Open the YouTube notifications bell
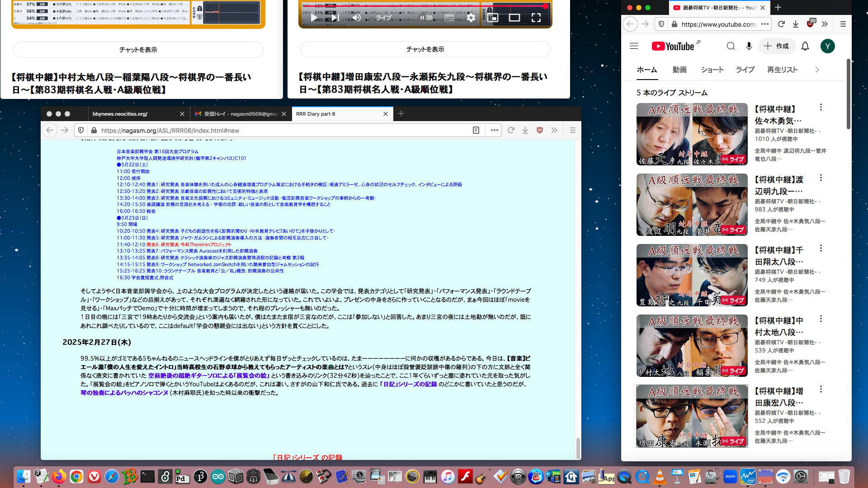Viewport: 868px width, 488px height. point(805,46)
